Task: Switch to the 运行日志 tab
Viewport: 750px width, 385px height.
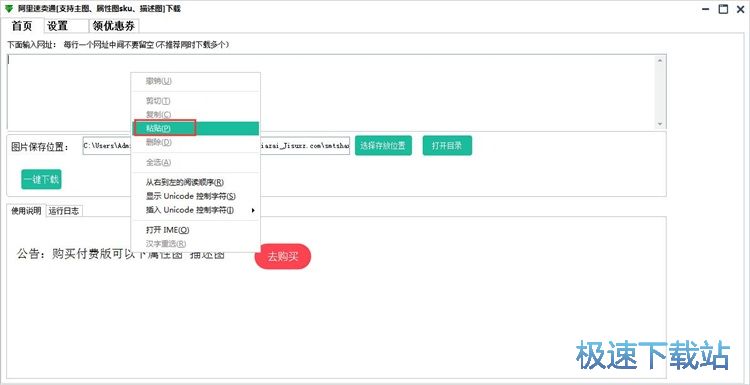Action: tap(64, 211)
